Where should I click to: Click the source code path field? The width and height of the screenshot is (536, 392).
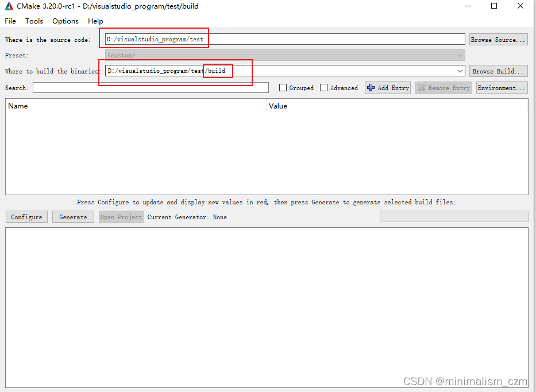(x=285, y=39)
